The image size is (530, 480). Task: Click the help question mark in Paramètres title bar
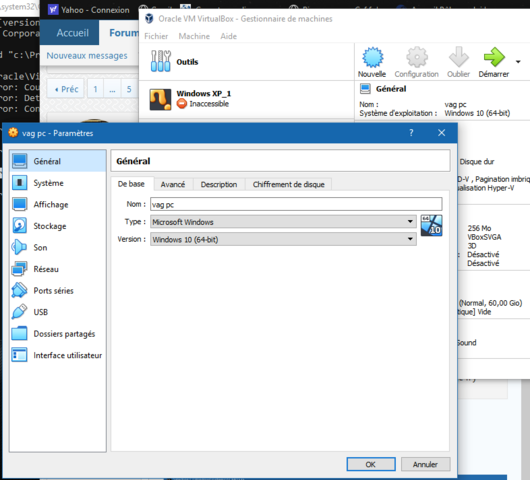(x=411, y=133)
